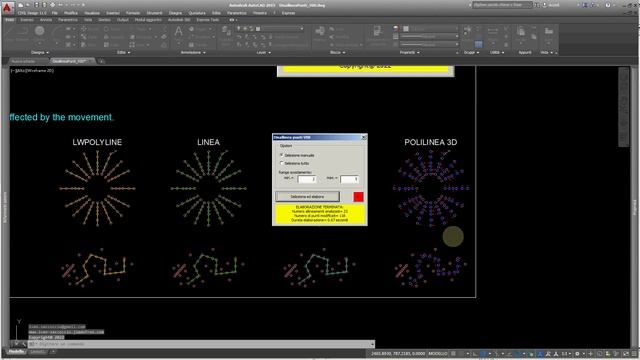Click the command line input field
This screenshot has width=640, height=360.
tap(202, 344)
